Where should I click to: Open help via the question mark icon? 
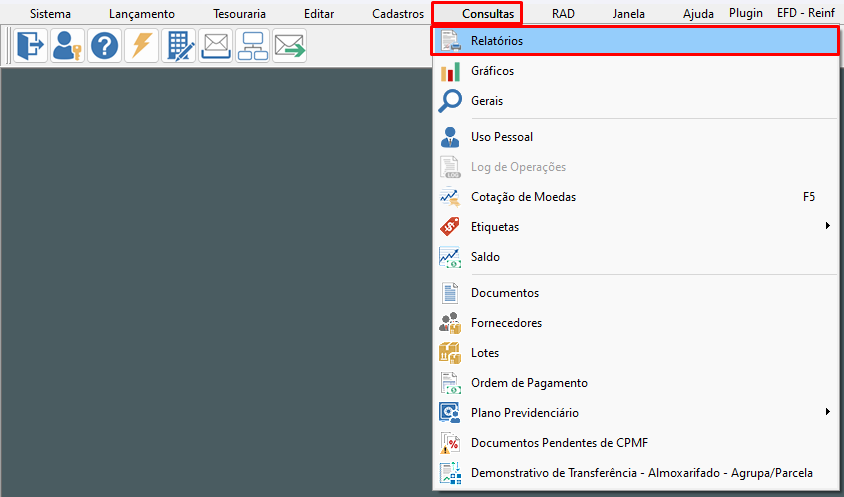pos(105,46)
